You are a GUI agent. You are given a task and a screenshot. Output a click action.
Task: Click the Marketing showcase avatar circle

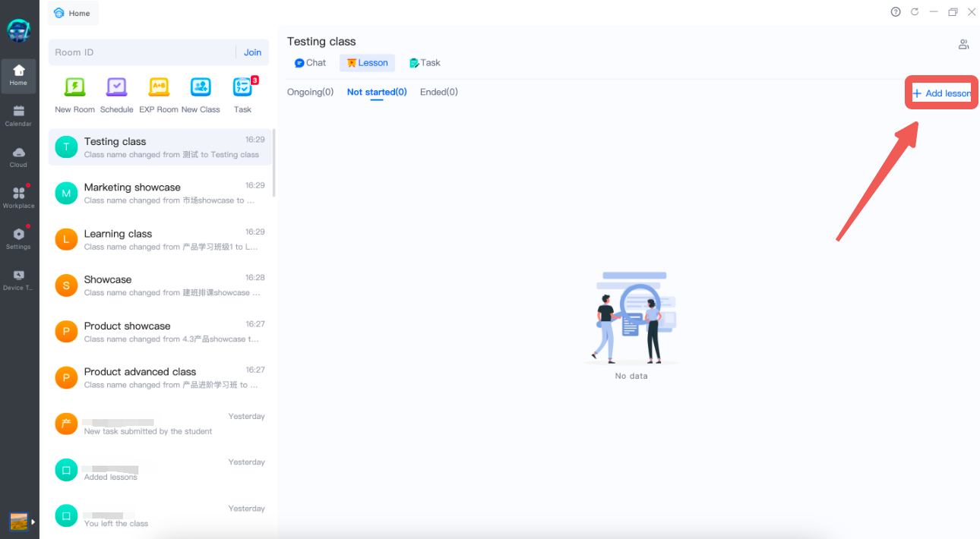tap(66, 194)
